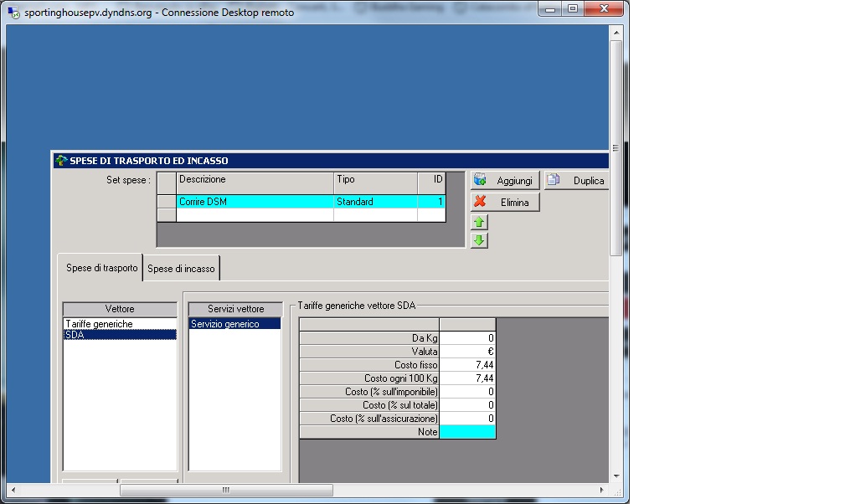Select SDA in the Vettore list

coord(120,334)
